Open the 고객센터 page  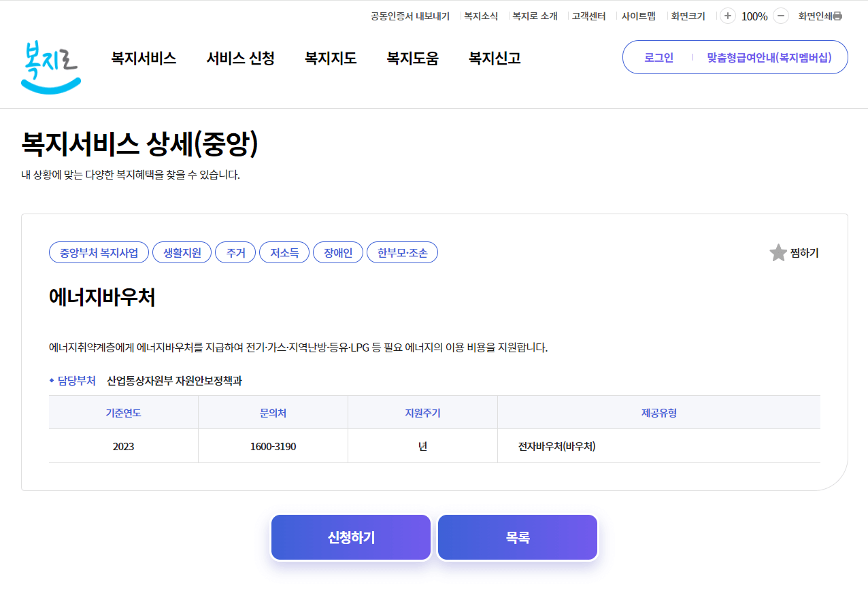587,16
